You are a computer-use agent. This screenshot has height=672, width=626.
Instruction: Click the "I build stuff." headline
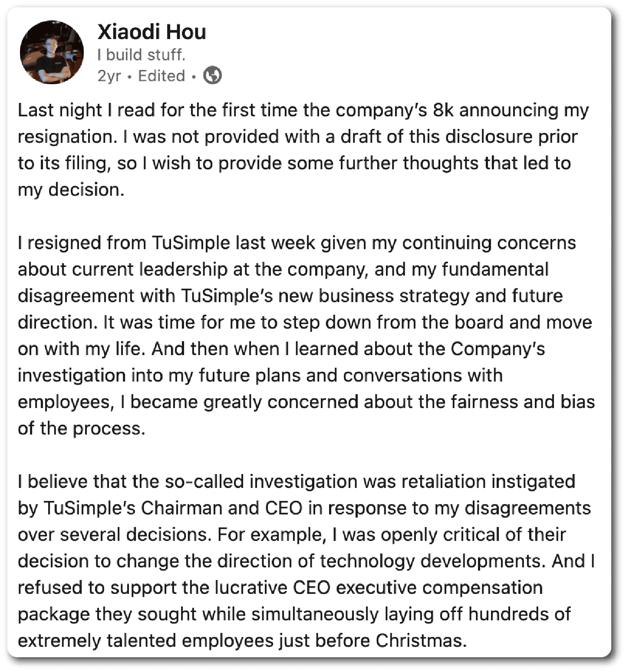(x=141, y=55)
